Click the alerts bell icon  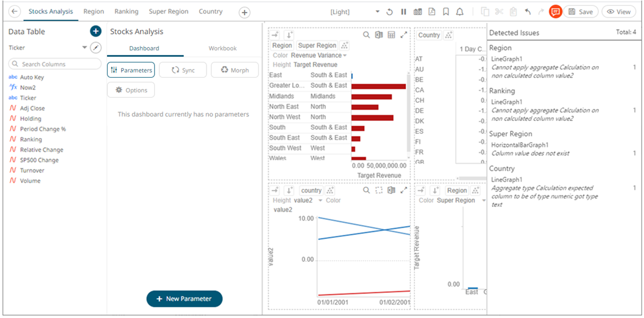[460, 12]
